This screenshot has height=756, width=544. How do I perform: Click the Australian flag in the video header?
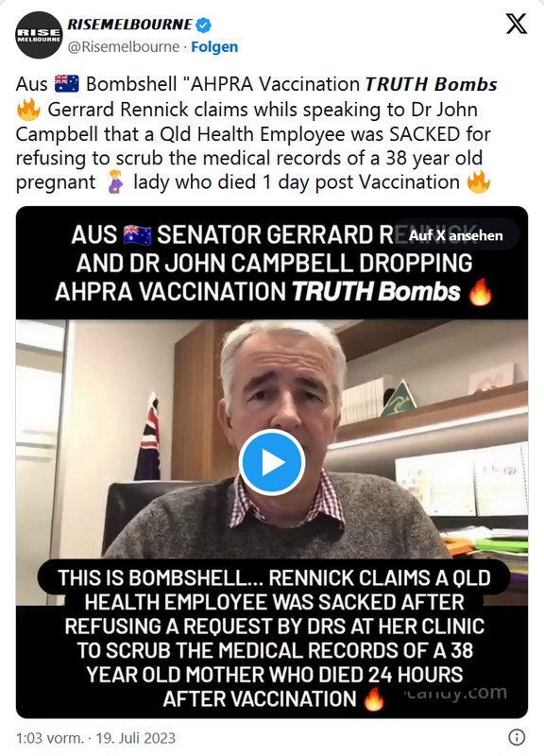coord(137,235)
